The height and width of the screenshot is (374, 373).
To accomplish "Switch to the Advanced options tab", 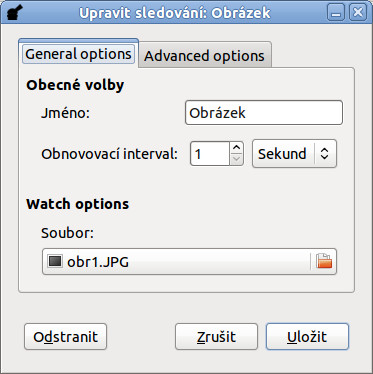I will (204, 55).
